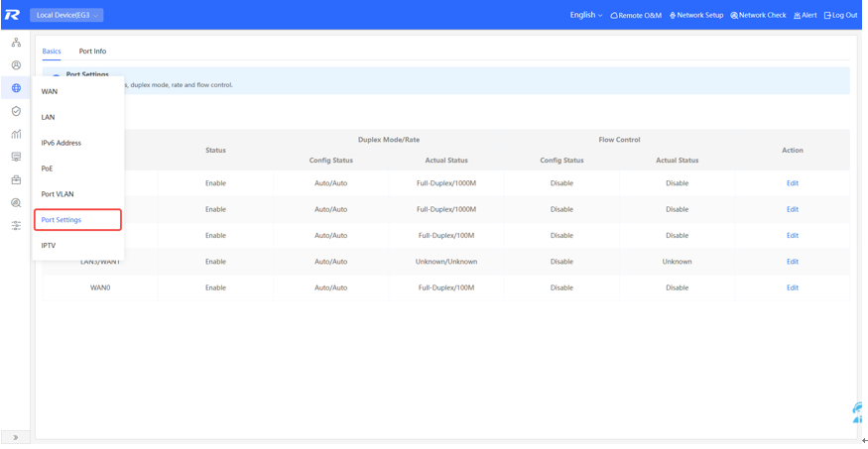
Task: Expand the sidebar with double chevron
Action: 16,437
